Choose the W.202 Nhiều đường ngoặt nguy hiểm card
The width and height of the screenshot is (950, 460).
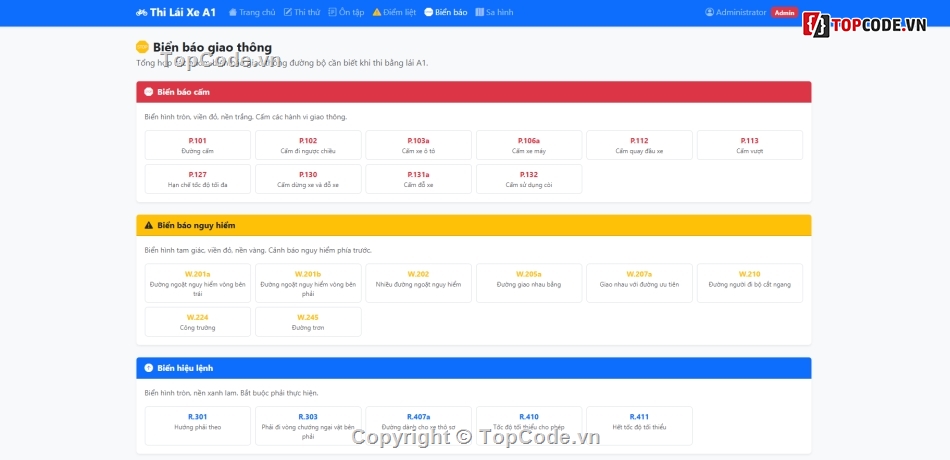pos(419,283)
